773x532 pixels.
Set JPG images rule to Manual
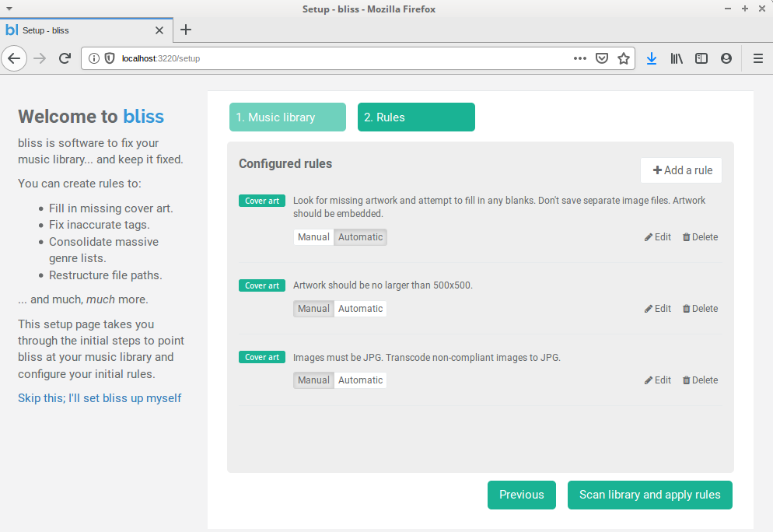313,380
